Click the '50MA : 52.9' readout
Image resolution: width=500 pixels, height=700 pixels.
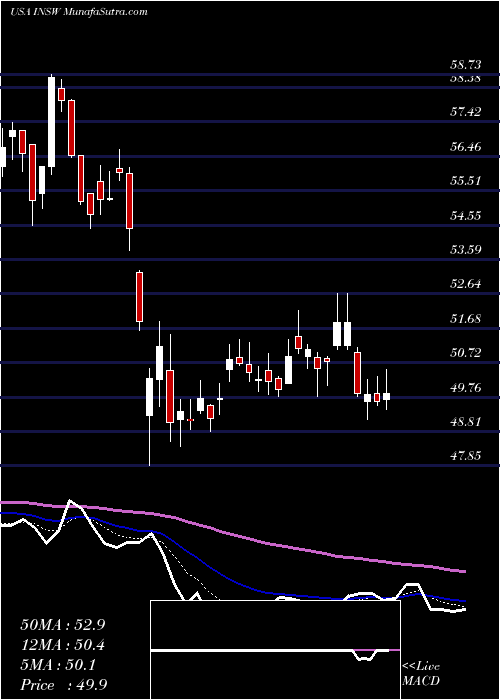(x=62, y=625)
